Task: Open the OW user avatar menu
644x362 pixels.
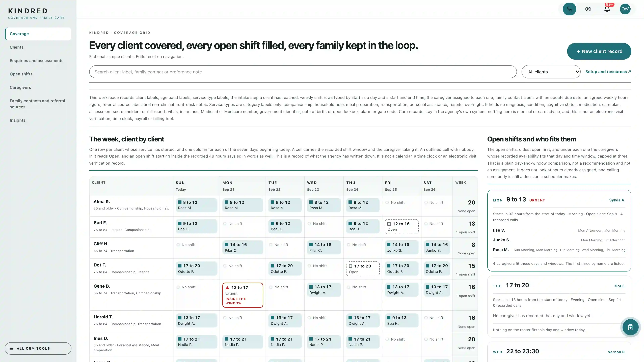Action: pos(625,9)
